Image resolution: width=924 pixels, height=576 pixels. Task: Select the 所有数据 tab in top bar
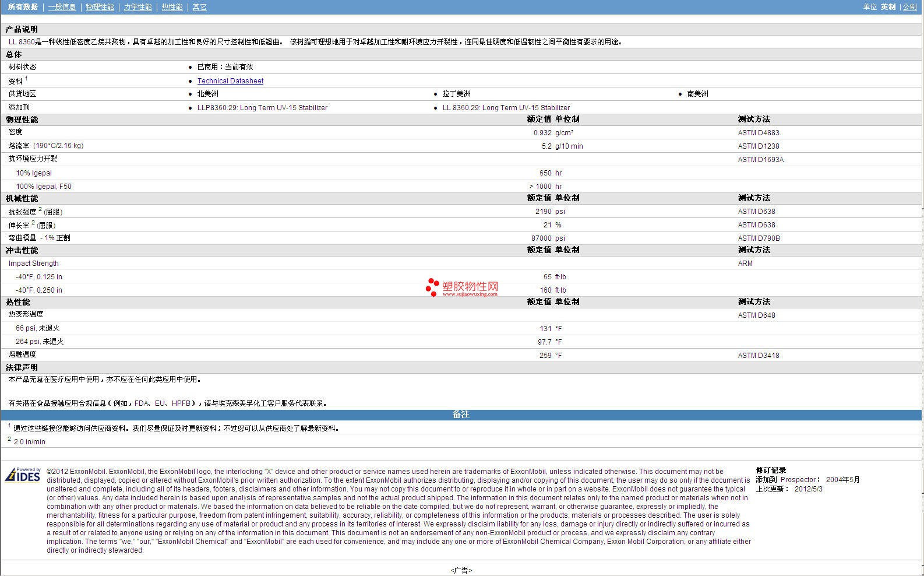click(x=23, y=7)
